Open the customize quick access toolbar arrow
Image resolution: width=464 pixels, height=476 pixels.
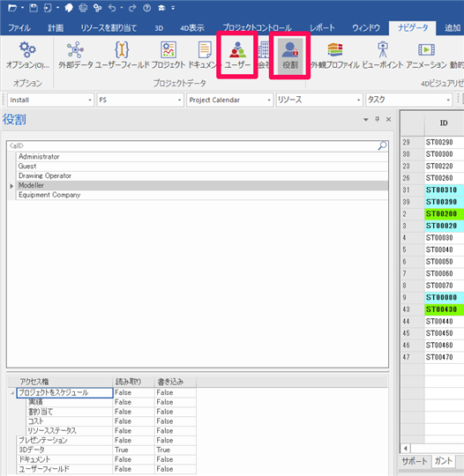(x=173, y=8)
